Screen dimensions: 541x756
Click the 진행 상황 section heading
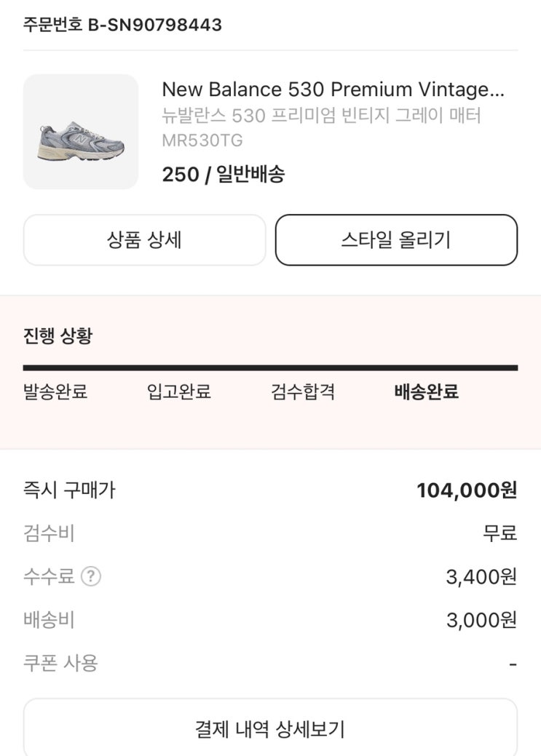point(58,336)
